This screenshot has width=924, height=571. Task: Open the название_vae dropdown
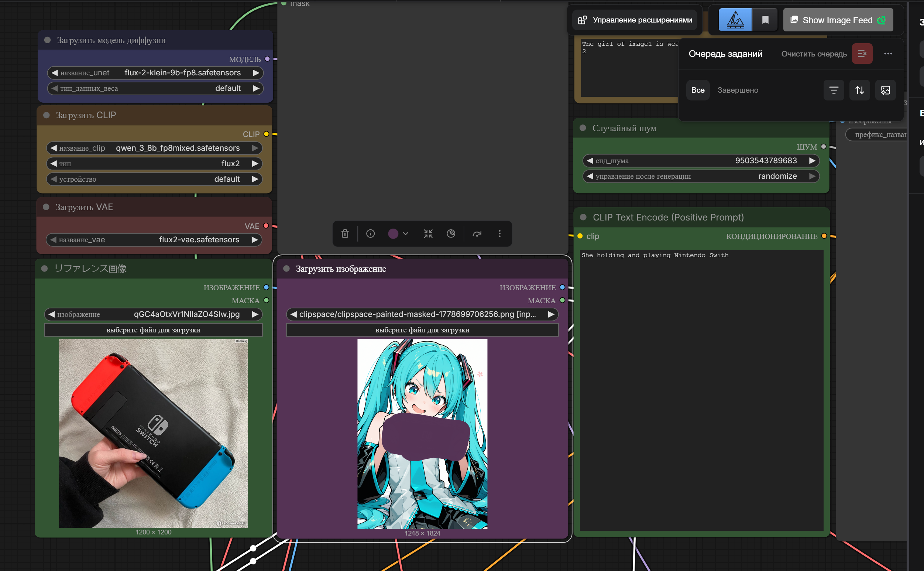click(x=154, y=240)
